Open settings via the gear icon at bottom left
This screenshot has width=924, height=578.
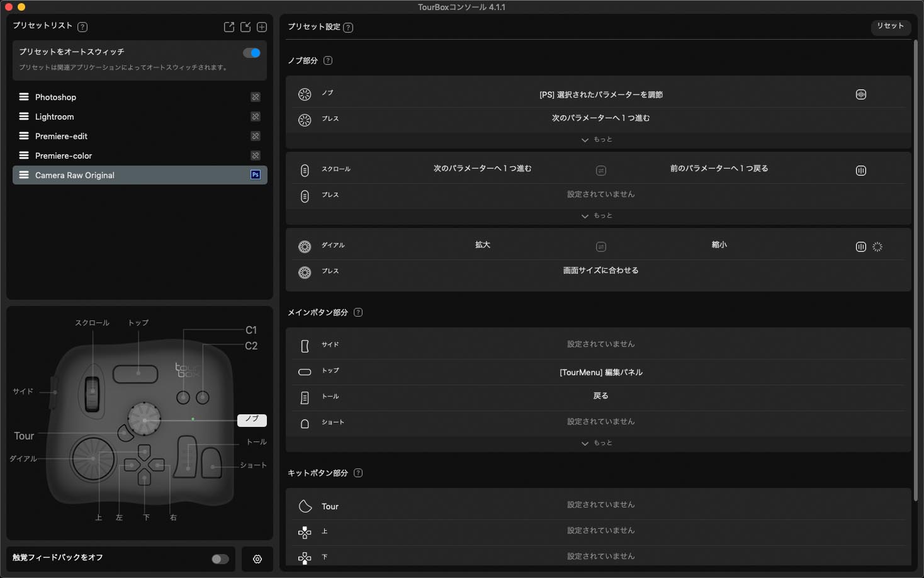click(x=257, y=559)
